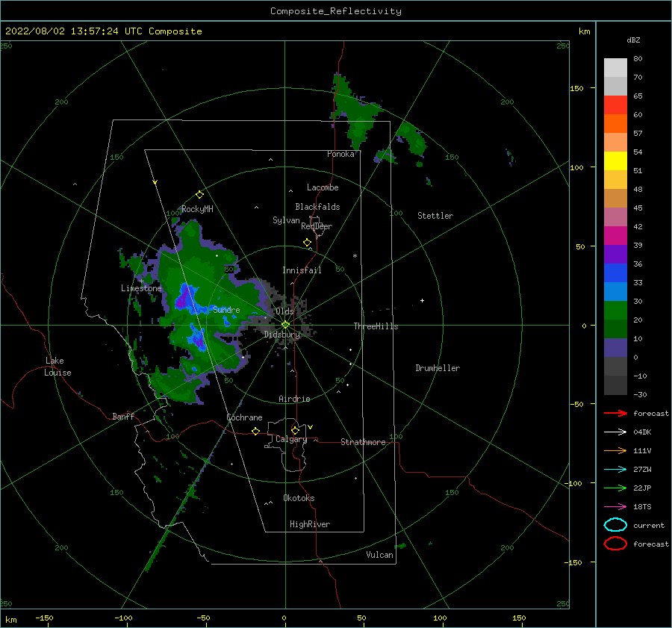Screen dimensions: 672x628
Task: Click the red forecast ellipse legend icon
Action: tap(615, 544)
